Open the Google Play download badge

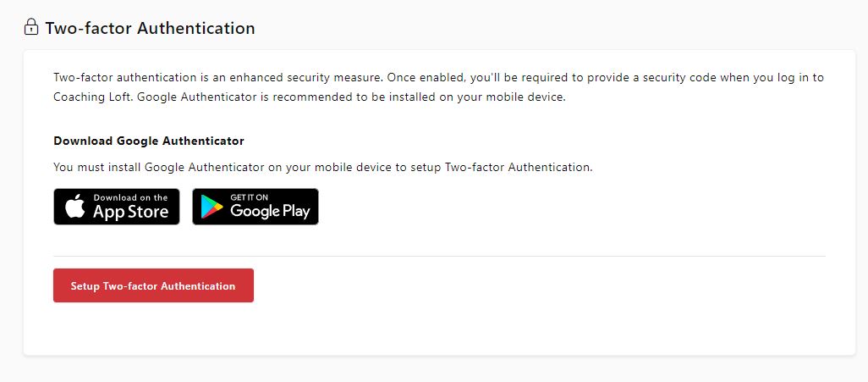(x=255, y=207)
